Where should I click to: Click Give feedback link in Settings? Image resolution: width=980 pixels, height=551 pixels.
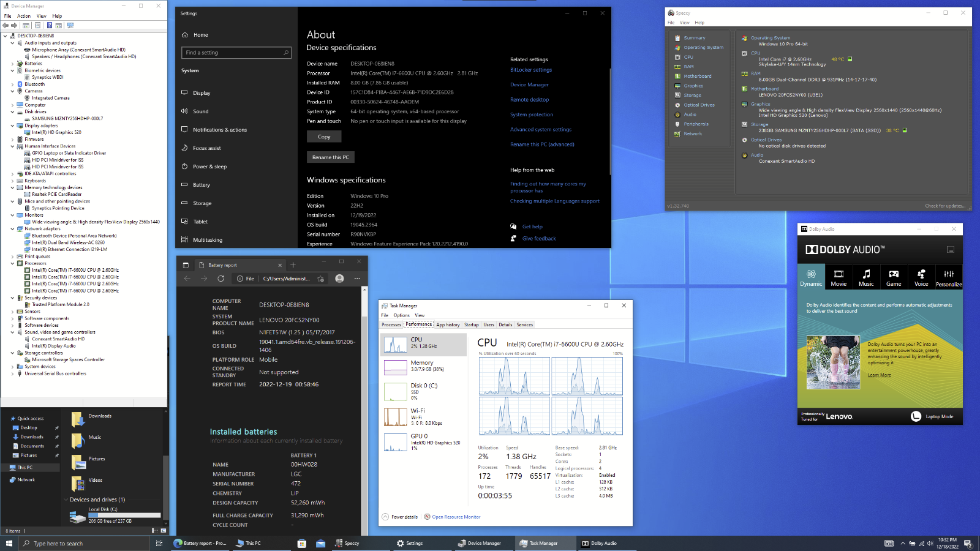[x=539, y=239]
